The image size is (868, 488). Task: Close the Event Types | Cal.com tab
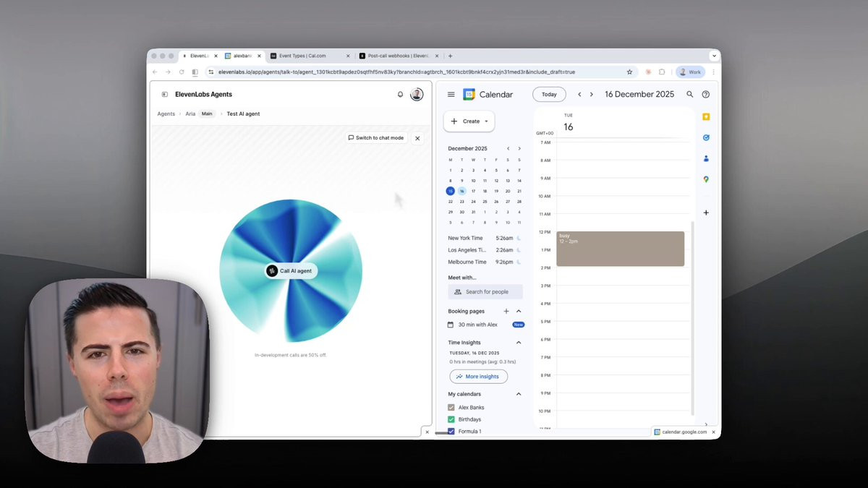tap(348, 56)
